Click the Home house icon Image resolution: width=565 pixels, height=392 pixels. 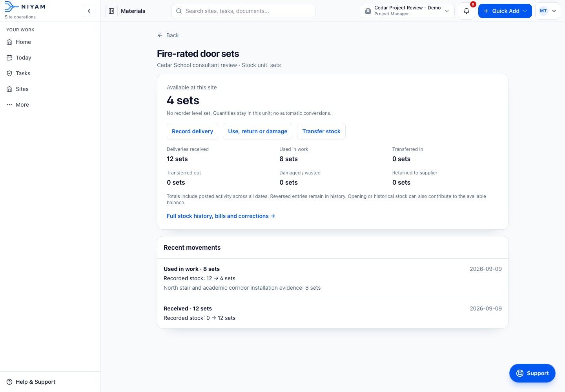(x=9, y=42)
